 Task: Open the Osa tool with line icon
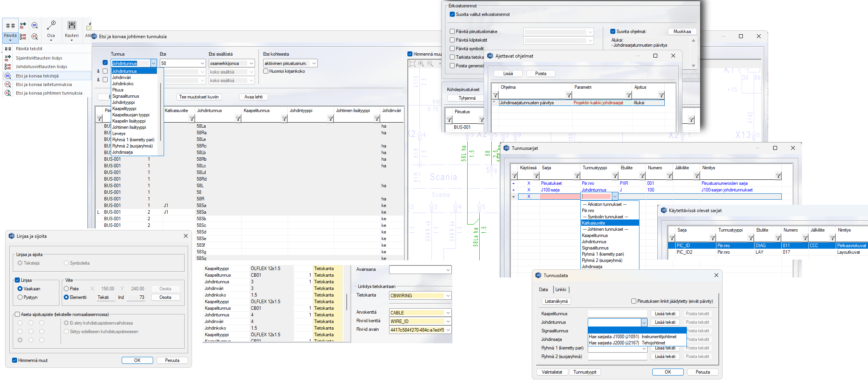click(51, 26)
